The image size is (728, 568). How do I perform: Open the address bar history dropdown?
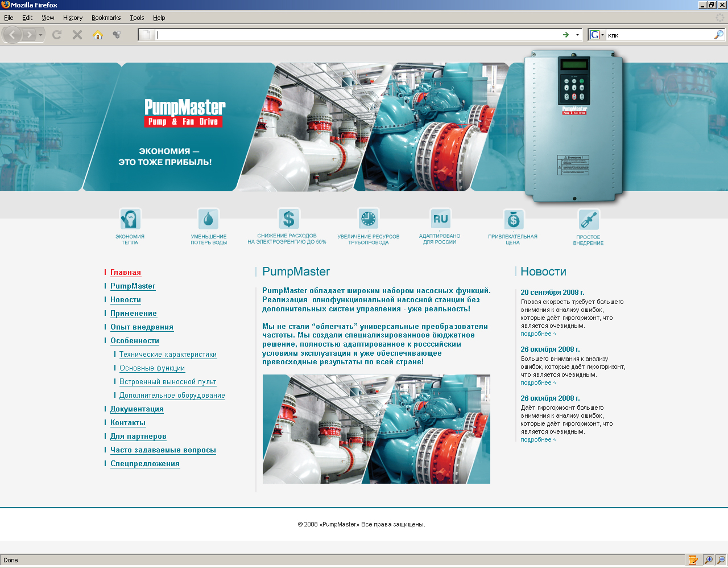click(577, 35)
